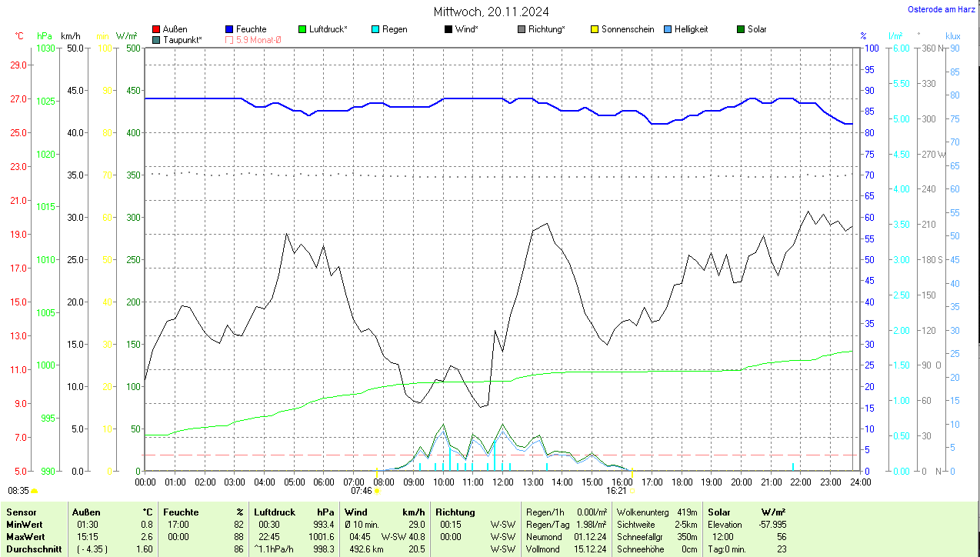The image size is (980, 557).
Task: Click the sunset marker at 16:21
Action: pos(632,489)
